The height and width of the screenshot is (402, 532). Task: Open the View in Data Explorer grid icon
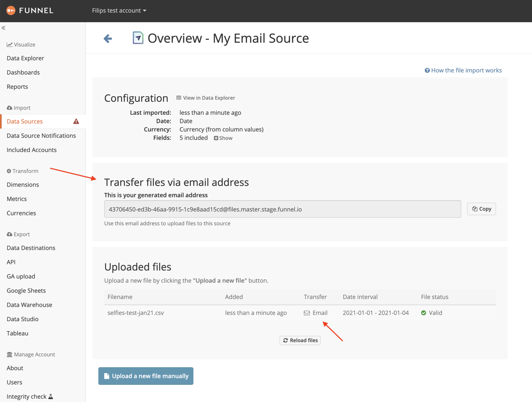click(179, 98)
